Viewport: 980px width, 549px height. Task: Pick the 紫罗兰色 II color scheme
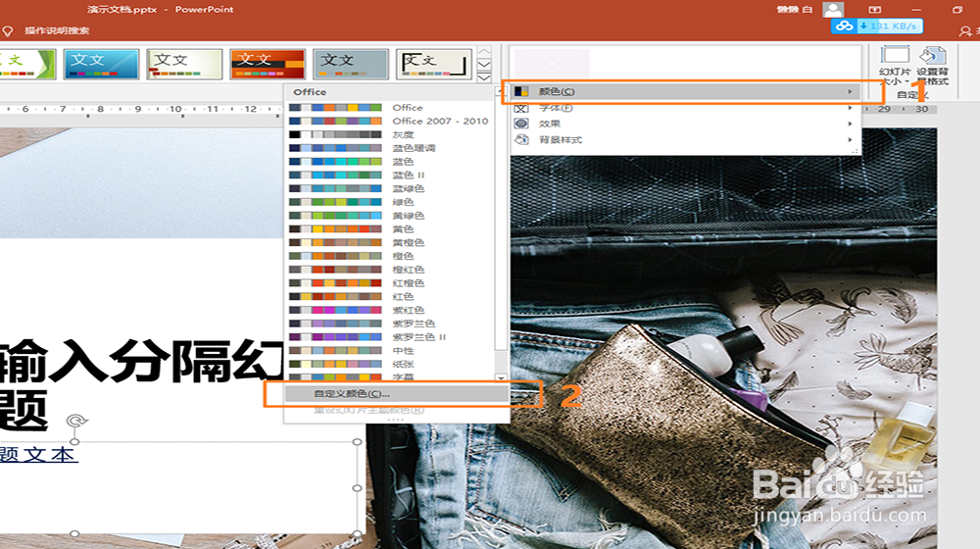click(x=391, y=337)
